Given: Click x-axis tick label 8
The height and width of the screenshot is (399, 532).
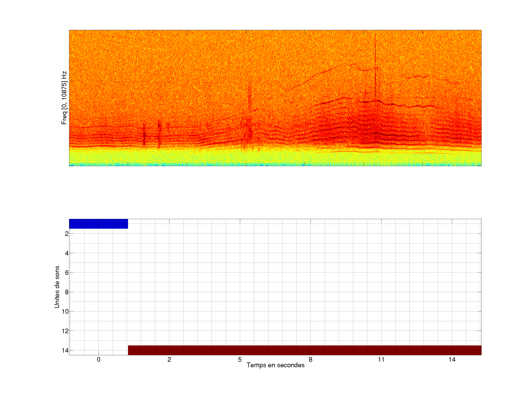Looking at the screenshot, I should pyautogui.click(x=311, y=359).
